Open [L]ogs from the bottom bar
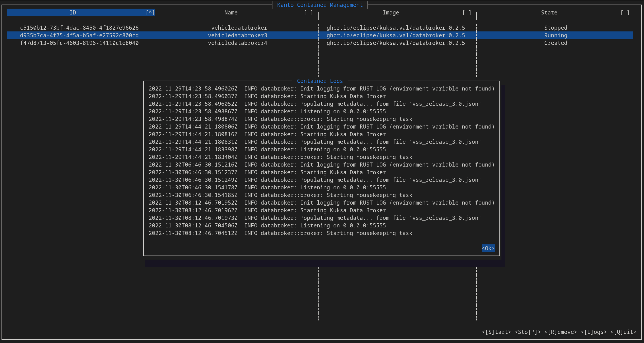The width and height of the screenshot is (644, 343). 594,332
